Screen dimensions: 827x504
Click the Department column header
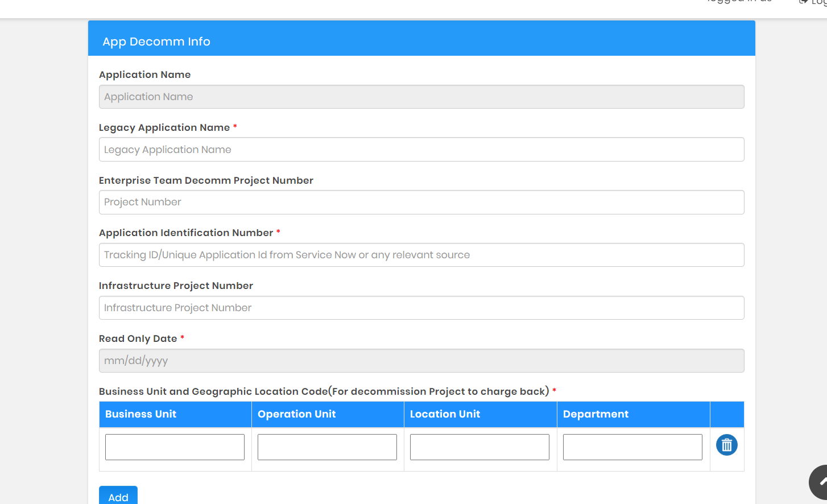click(x=596, y=414)
